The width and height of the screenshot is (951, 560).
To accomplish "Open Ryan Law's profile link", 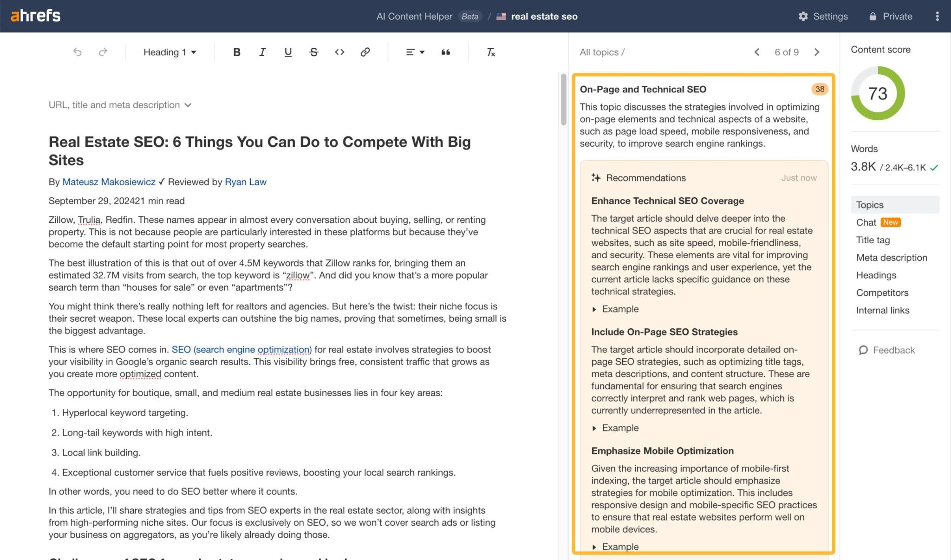I will click(245, 182).
